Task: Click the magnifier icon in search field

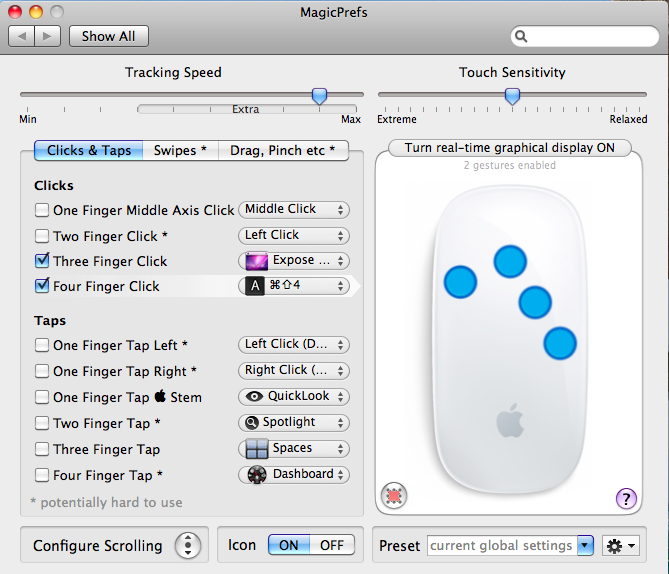Action: (521, 36)
